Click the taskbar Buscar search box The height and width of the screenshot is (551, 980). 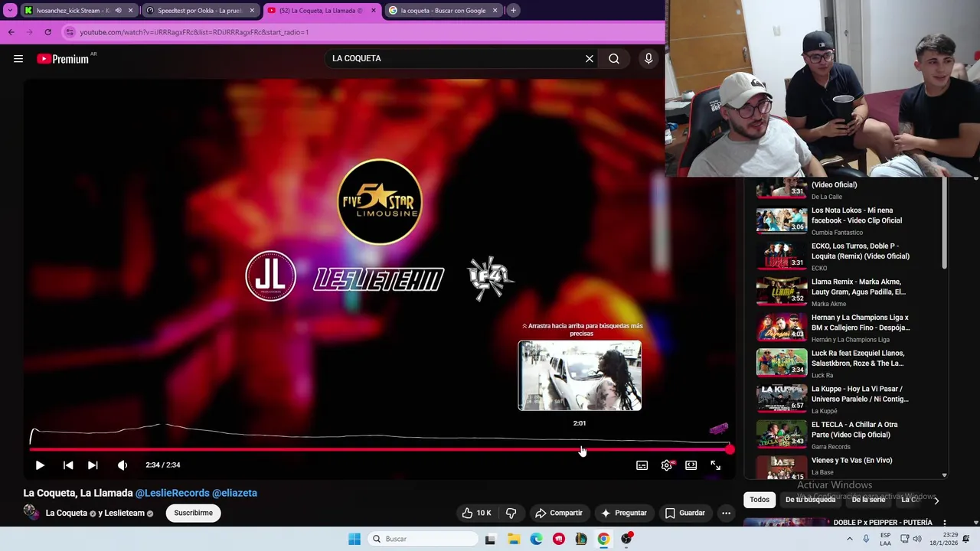423,539
